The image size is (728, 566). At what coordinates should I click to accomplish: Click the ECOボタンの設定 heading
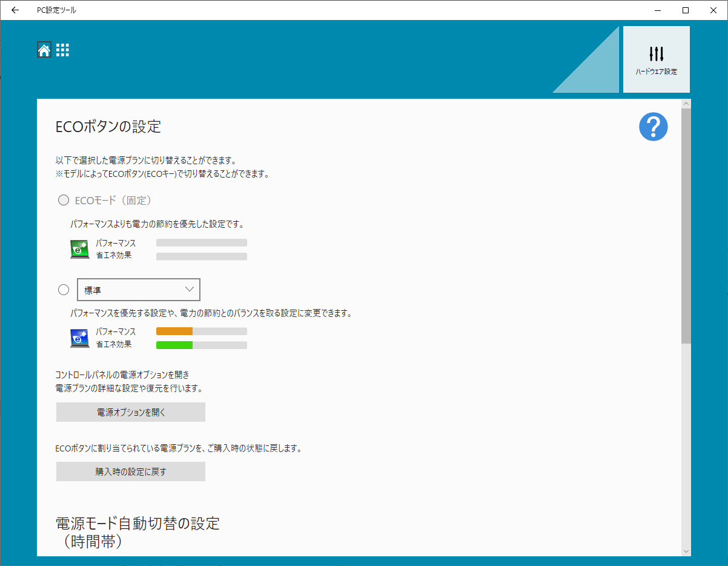(107, 127)
